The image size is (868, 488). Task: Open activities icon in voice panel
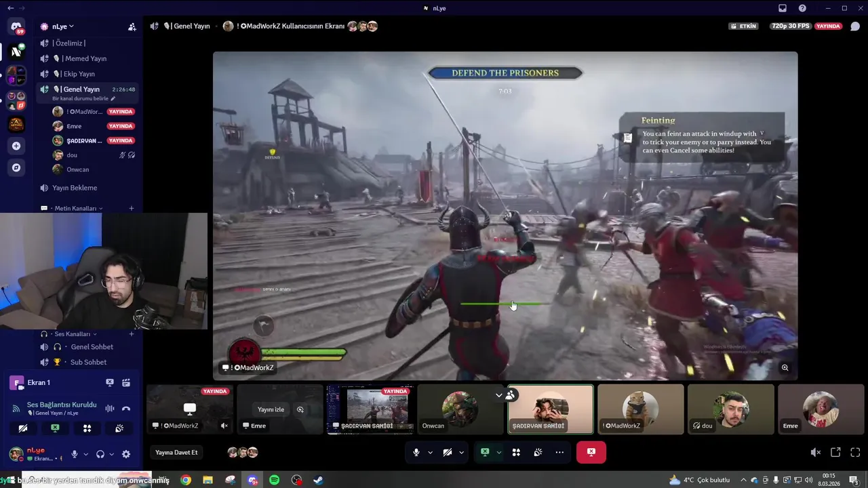(x=87, y=428)
